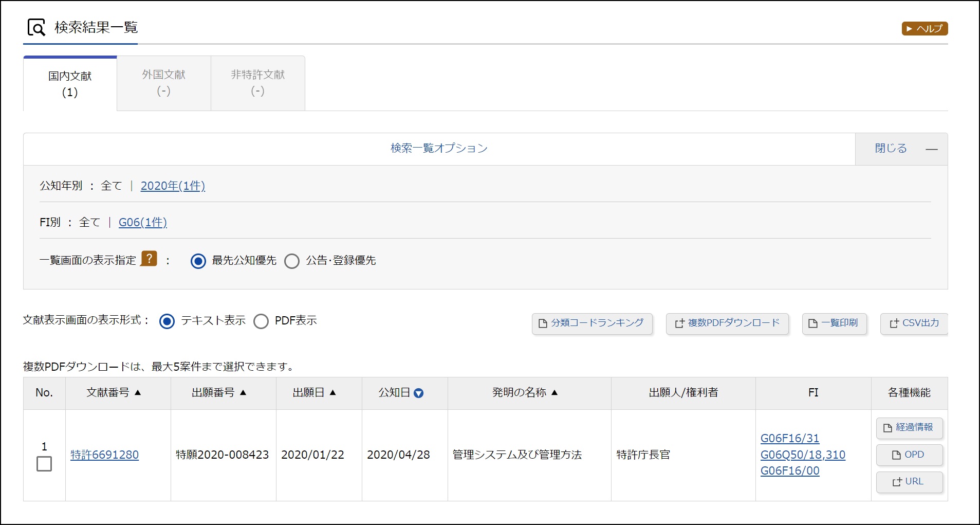Viewport: 980px width, 525px height.
Task: Open patent 特許6691280 link
Action: 105,455
